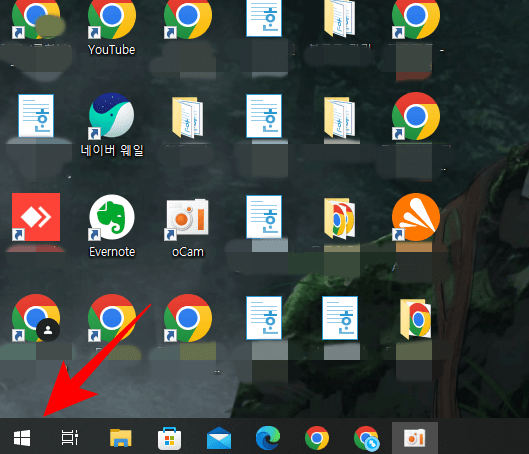Open plain Chrome icon in taskbar
The width and height of the screenshot is (529, 454).
(316, 438)
